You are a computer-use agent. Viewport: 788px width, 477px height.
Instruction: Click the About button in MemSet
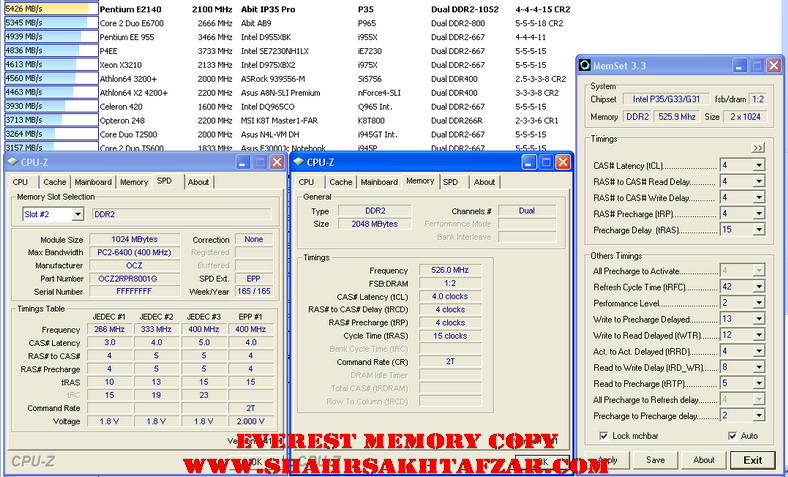[x=704, y=460]
